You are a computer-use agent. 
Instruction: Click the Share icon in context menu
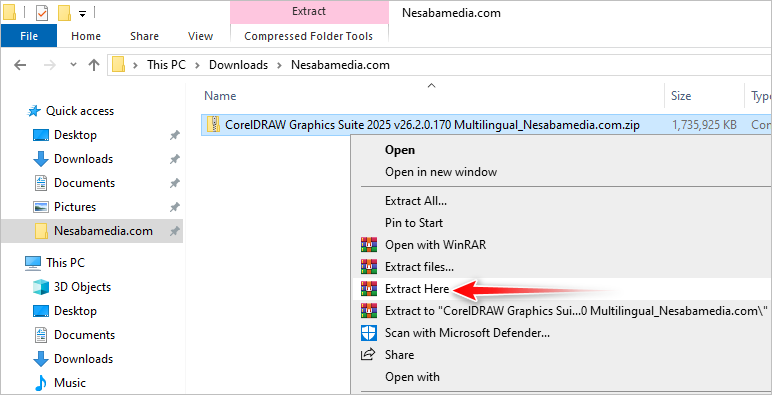click(x=368, y=355)
